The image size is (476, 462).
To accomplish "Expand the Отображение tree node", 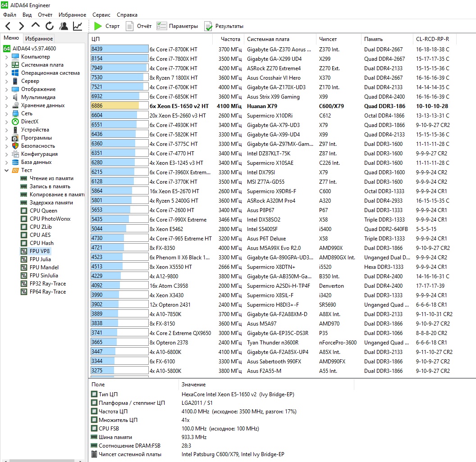I will click(x=7, y=89).
